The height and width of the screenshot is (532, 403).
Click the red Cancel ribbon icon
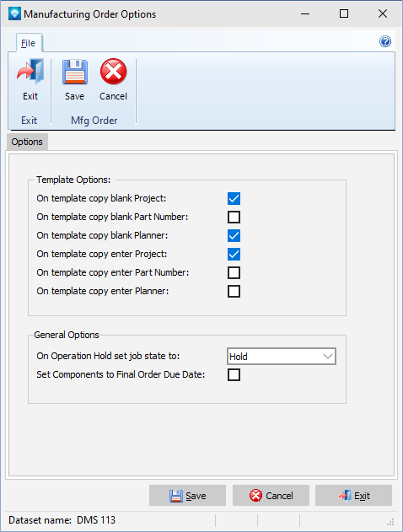(x=113, y=72)
